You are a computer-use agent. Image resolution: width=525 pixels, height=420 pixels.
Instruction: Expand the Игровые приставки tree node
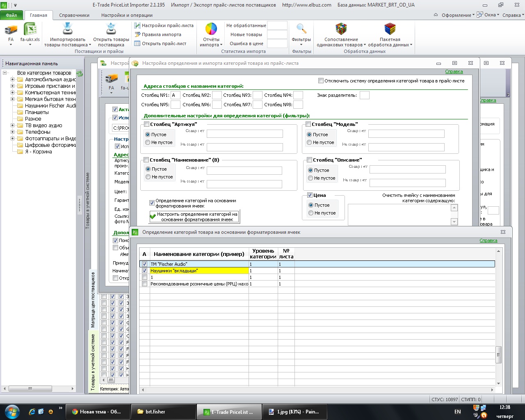point(12,86)
